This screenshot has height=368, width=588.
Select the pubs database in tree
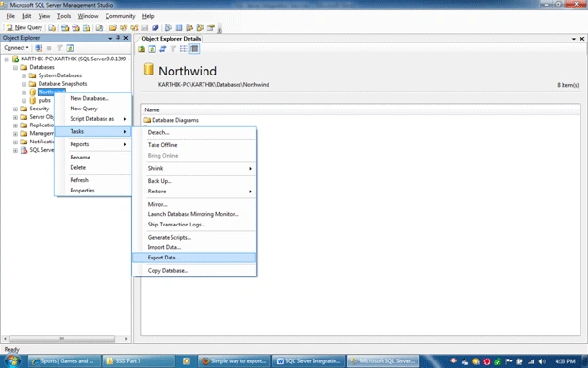[x=44, y=100]
